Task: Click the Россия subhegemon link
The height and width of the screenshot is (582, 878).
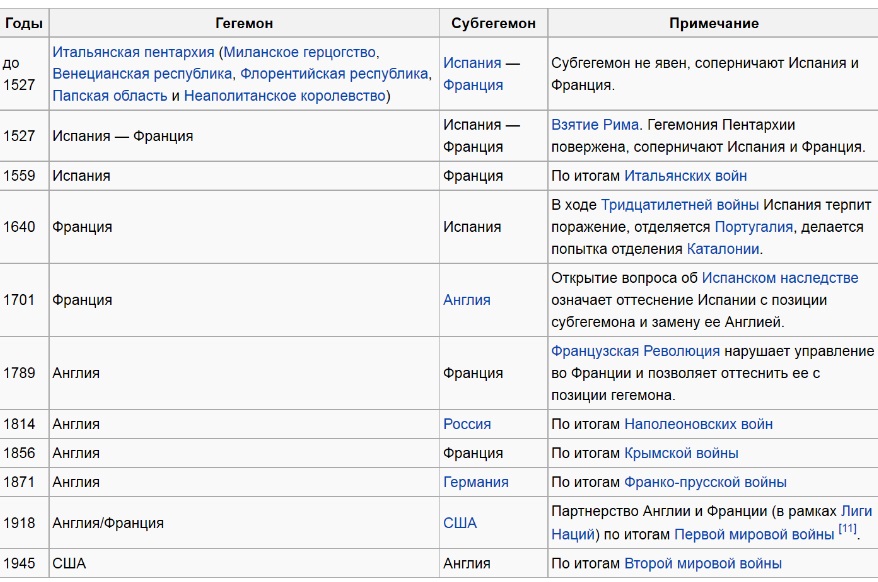Action: click(x=467, y=424)
